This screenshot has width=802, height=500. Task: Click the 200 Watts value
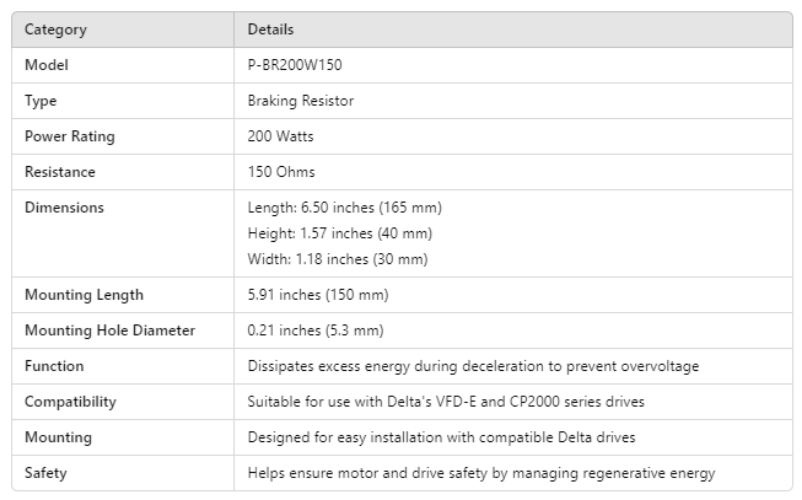(281, 137)
